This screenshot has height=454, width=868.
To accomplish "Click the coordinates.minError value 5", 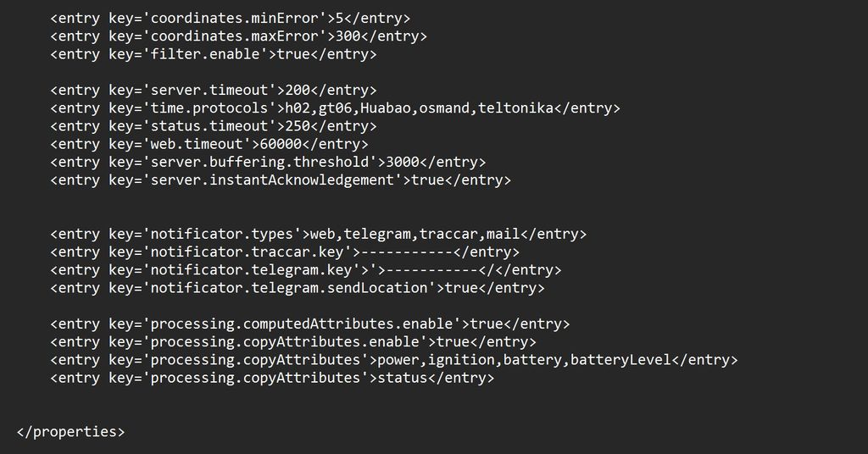I will 339,19.
